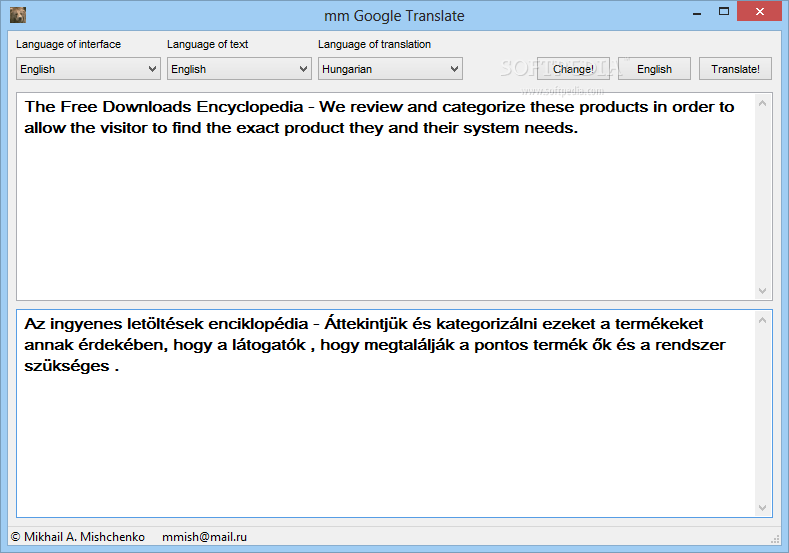Click the English button beside Change!
This screenshot has width=789, height=553.
654,69
